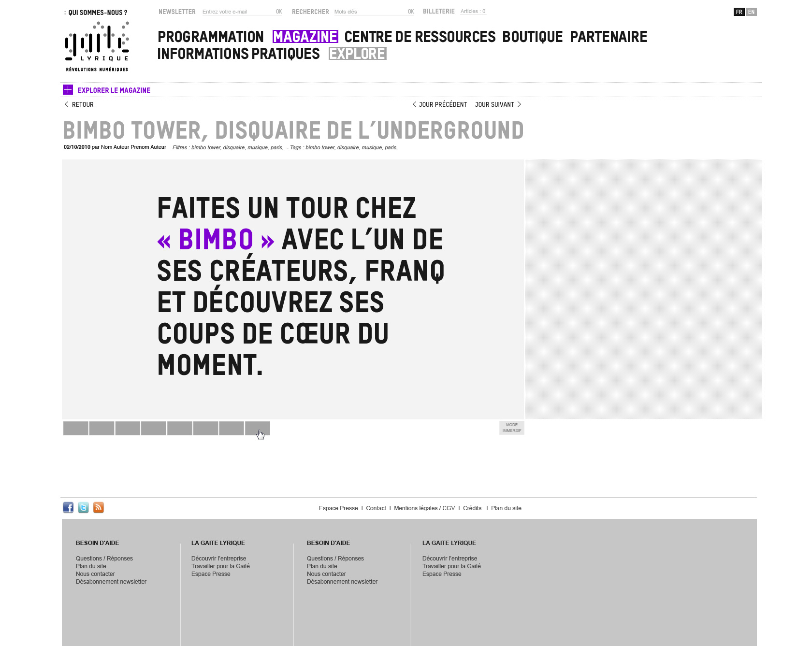Open Désabonnement newsletter in third column
Image resolution: width=812 pixels, height=646 pixels.
(x=342, y=582)
